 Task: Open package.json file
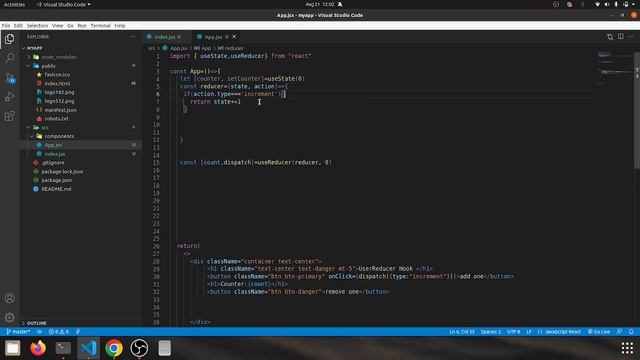(x=57, y=180)
